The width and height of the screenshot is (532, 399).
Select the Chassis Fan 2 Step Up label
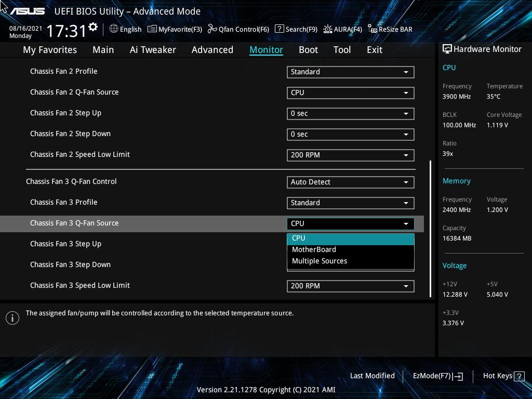pos(65,113)
